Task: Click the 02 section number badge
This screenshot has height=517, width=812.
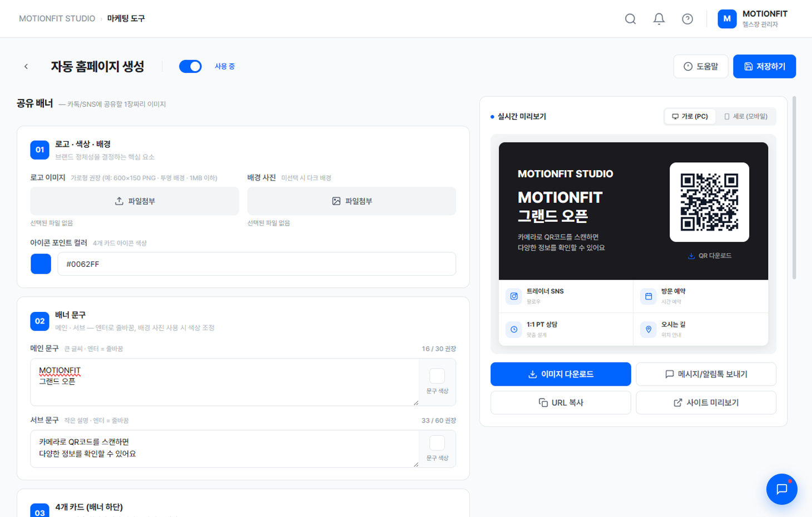Action: [39, 321]
